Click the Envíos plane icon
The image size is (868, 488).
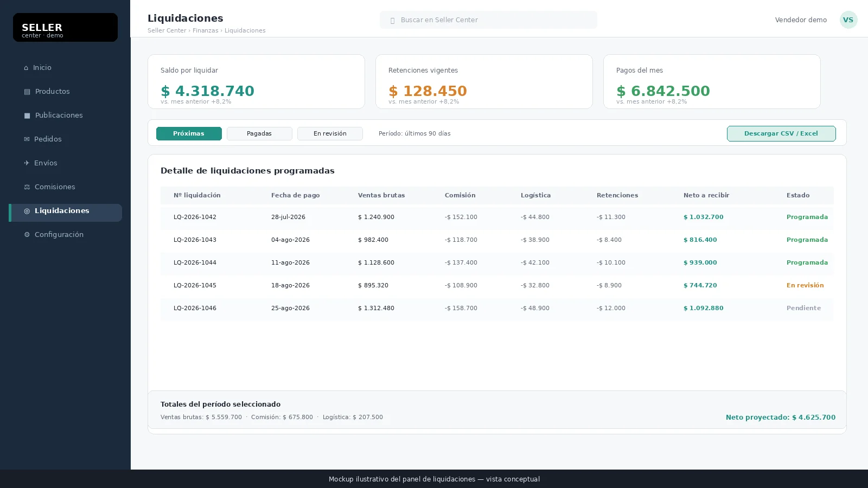(27, 163)
